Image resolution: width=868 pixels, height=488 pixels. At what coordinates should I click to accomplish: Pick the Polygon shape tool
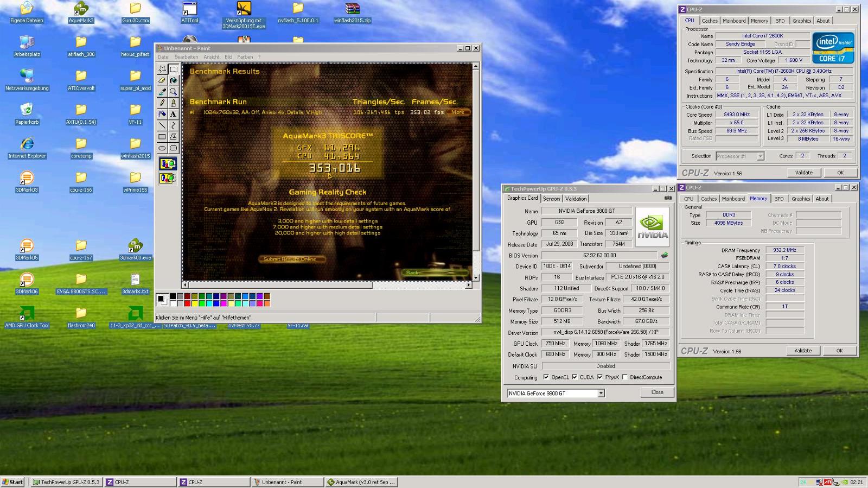(173, 137)
